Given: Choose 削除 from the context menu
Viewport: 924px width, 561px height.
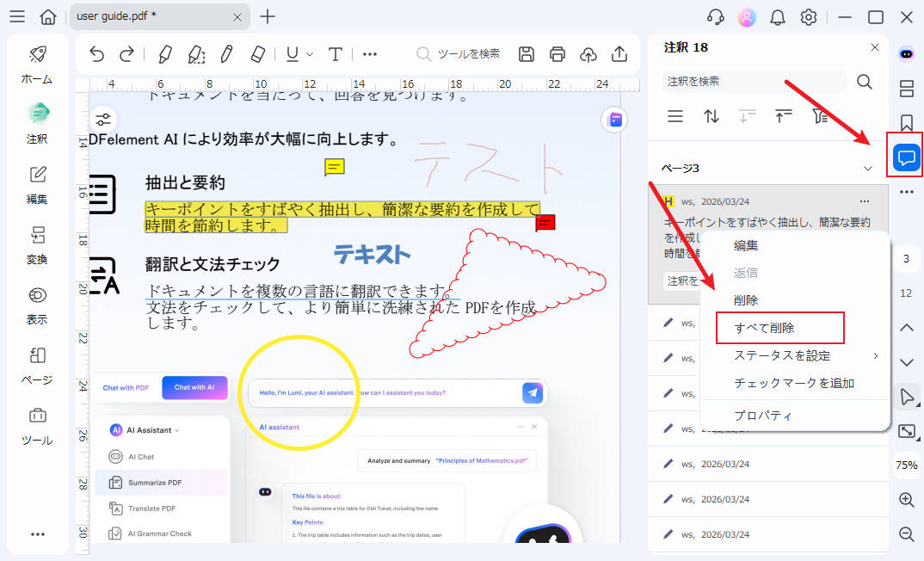Looking at the screenshot, I should coord(746,299).
